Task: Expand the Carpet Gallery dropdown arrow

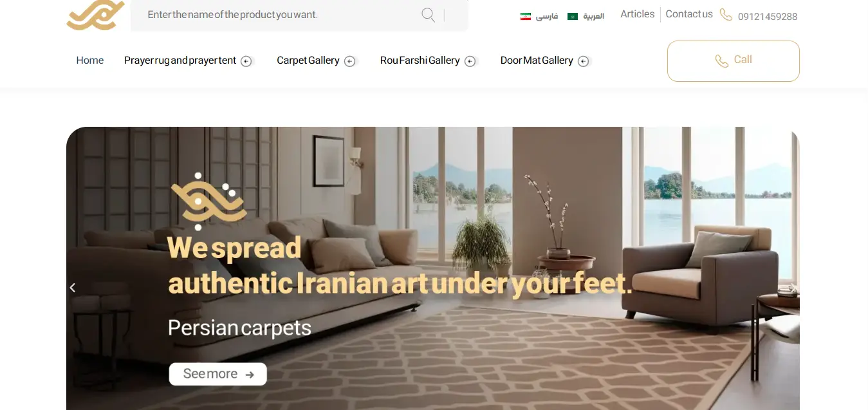Action: click(x=349, y=61)
